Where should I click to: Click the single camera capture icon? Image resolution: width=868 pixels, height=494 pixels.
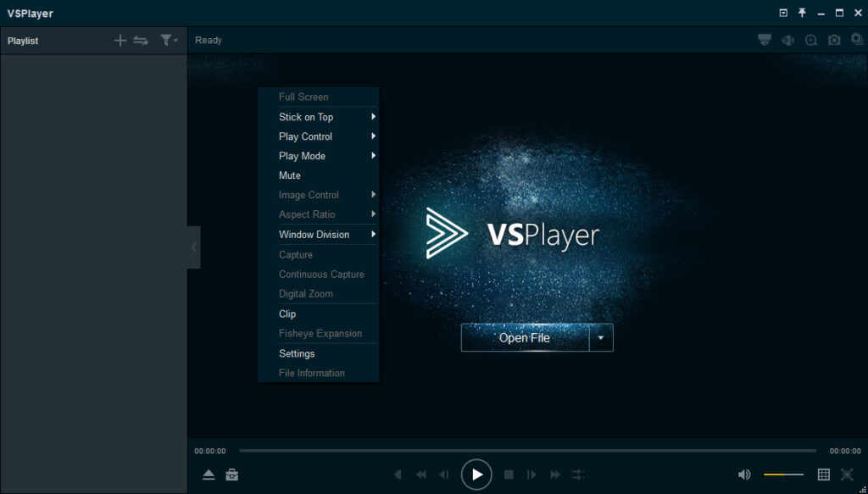click(834, 40)
